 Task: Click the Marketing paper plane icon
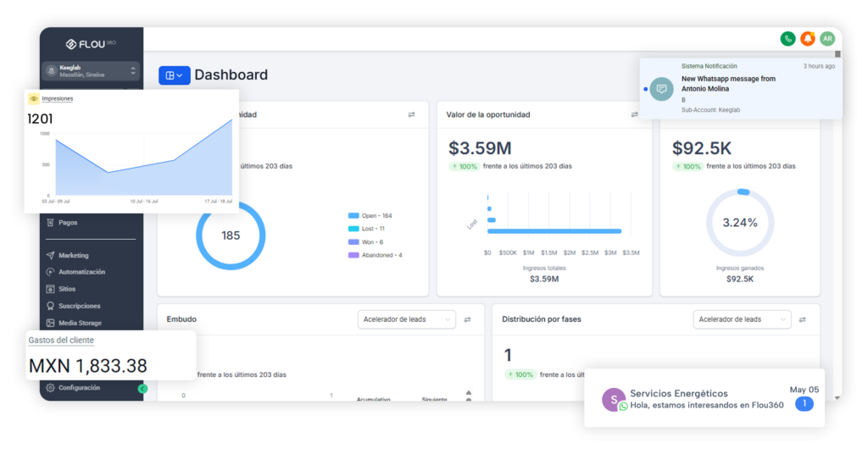(51, 255)
